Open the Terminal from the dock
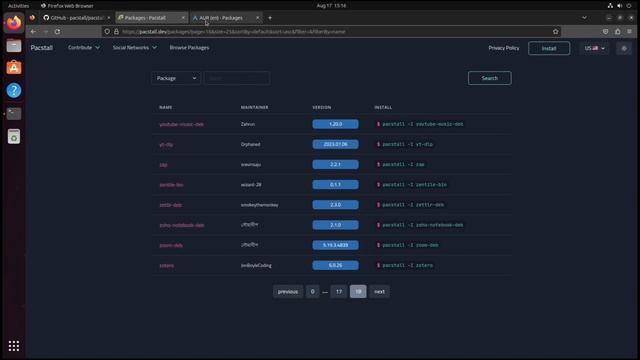640x360 pixels. point(14,113)
